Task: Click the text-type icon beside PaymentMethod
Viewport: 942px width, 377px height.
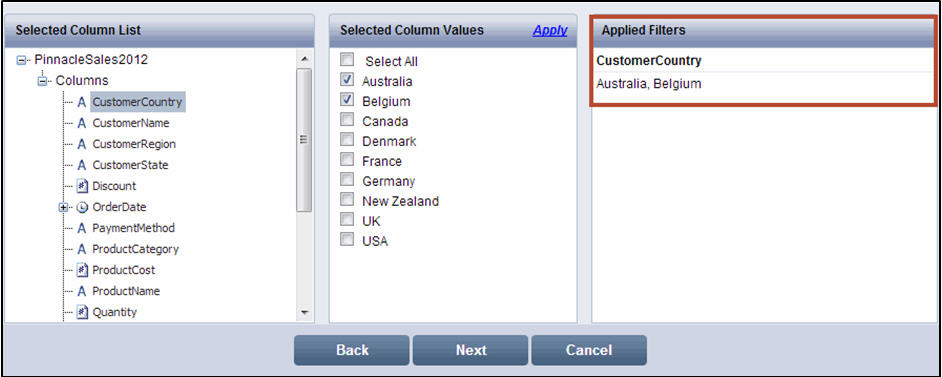Action: click(82, 228)
